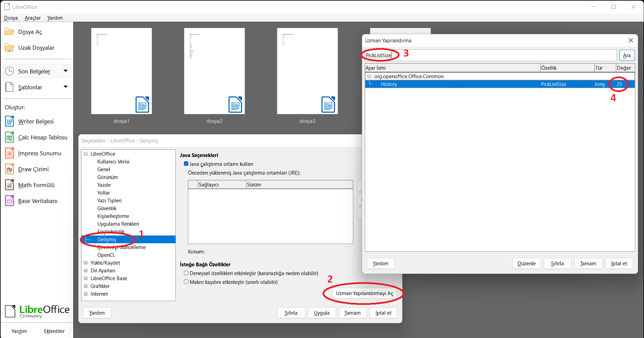Focus the PickListSize search field

(491, 55)
